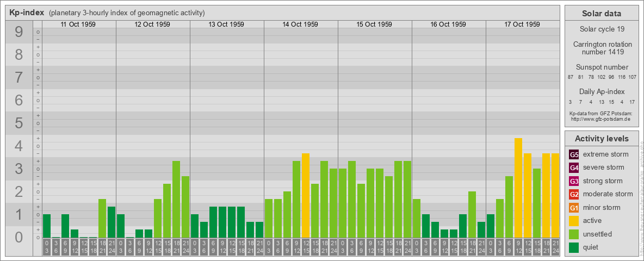Image resolution: width=644 pixels, height=261 pixels.
Task: Click the 'Kp-index' chart title
Action: (27, 13)
